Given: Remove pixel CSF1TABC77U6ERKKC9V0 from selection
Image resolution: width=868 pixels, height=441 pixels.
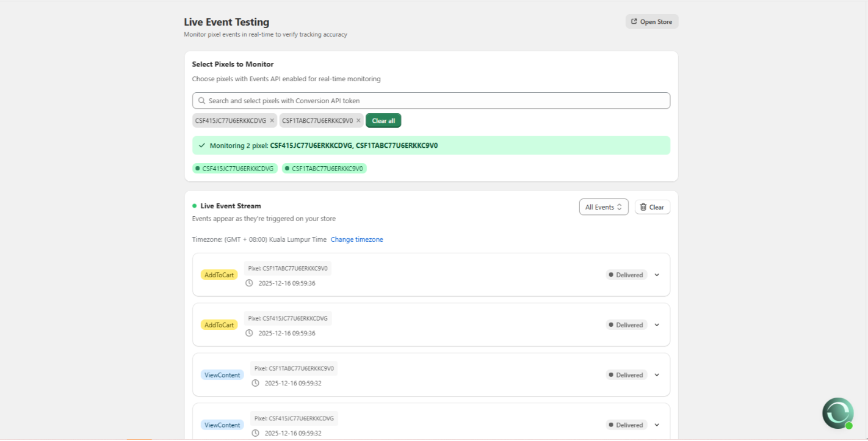Looking at the screenshot, I should click(x=358, y=120).
